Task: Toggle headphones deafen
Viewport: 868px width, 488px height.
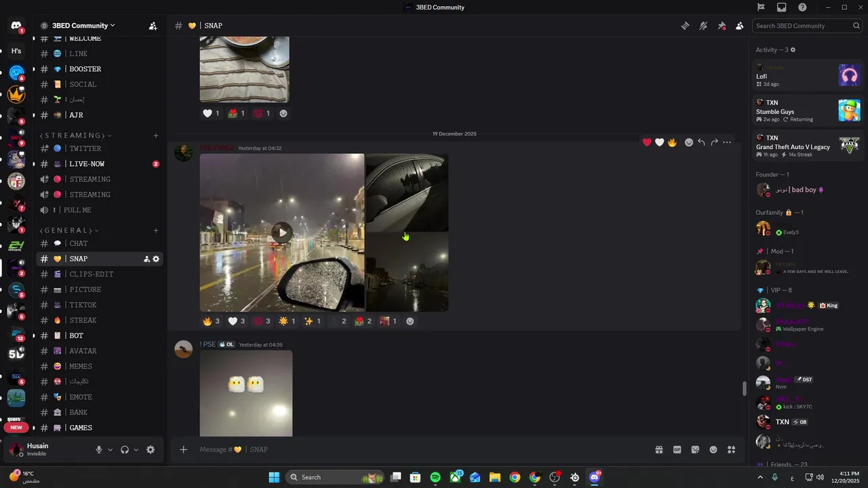Action: click(125, 449)
